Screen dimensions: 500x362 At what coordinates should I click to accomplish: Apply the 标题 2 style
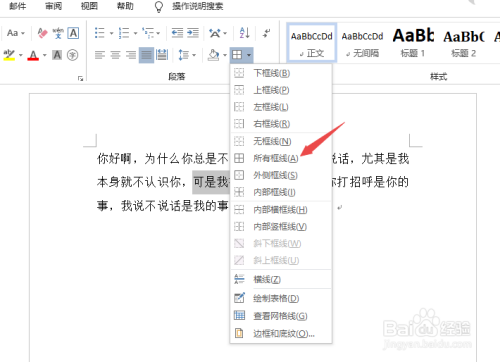[x=464, y=43]
